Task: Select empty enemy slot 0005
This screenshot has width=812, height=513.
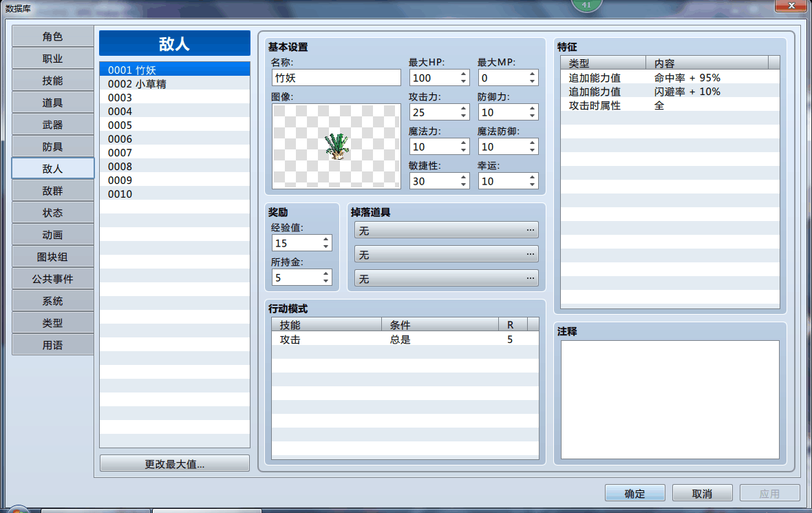Action: pyautogui.click(x=175, y=125)
